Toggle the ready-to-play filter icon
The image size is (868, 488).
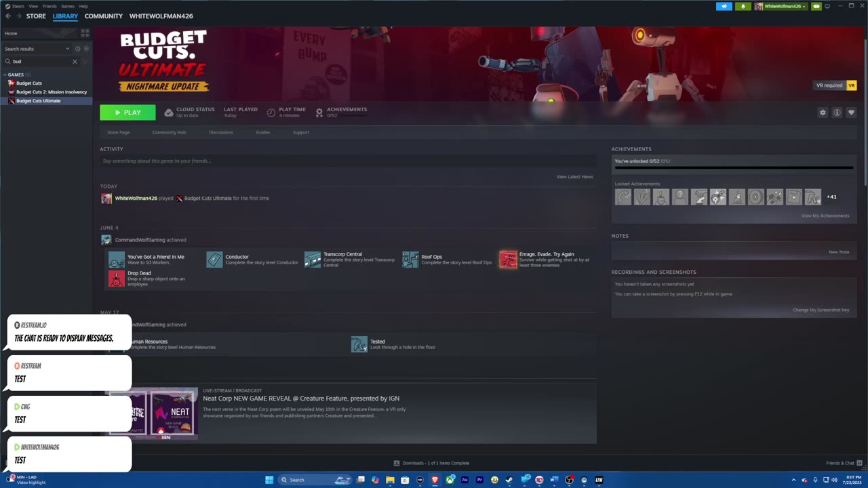[x=85, y=49]
